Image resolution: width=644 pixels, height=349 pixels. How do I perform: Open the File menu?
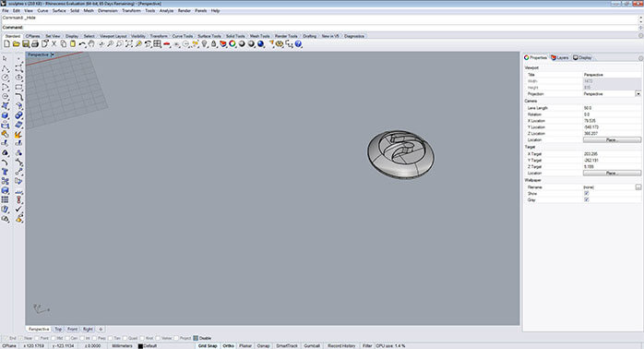(6, 11)
